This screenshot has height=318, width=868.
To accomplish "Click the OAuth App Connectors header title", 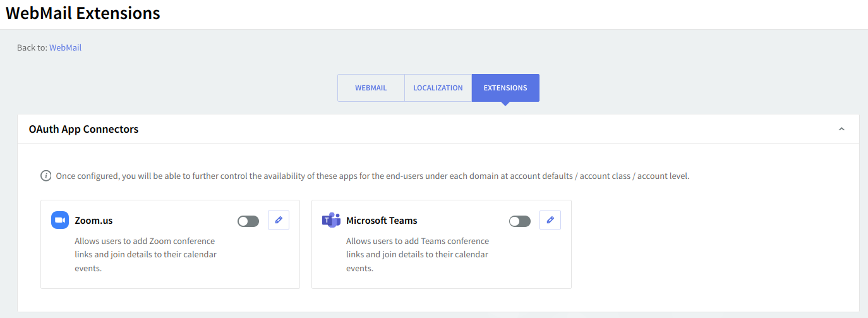I will tap(83, 129).
